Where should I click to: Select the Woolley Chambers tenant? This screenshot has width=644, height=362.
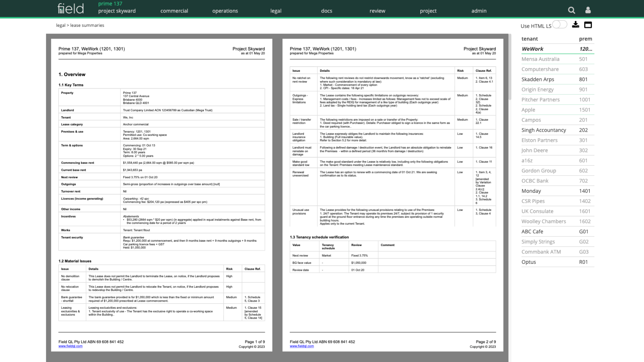557,221
